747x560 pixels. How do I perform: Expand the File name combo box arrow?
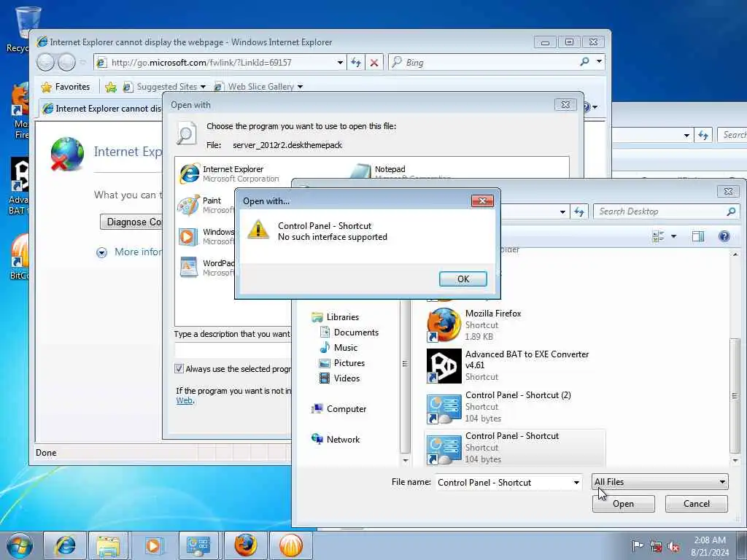576,483
